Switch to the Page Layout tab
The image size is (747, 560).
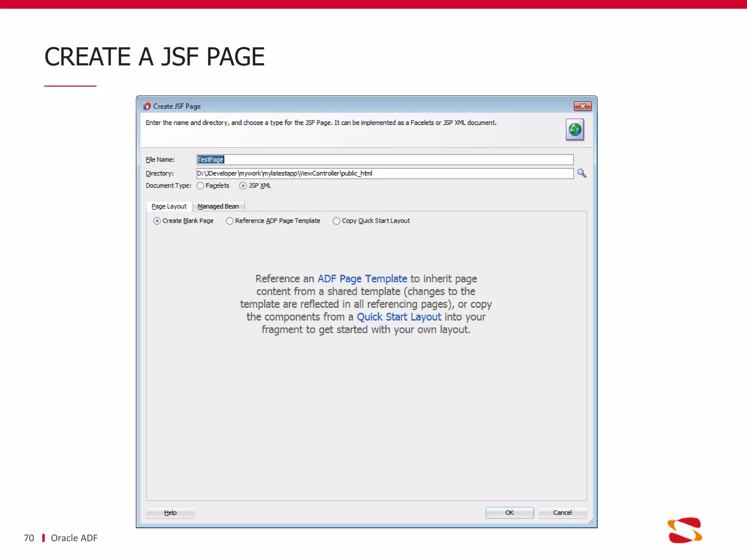click(x=169, y=206)
